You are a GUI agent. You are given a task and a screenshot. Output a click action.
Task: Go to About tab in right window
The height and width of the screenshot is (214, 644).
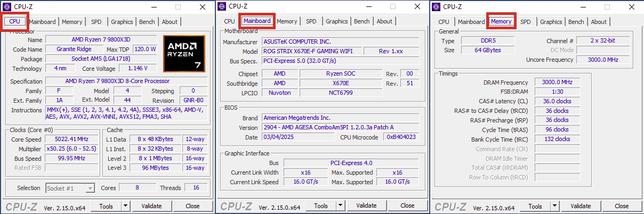pyautogui.click(x=599, y=22)
